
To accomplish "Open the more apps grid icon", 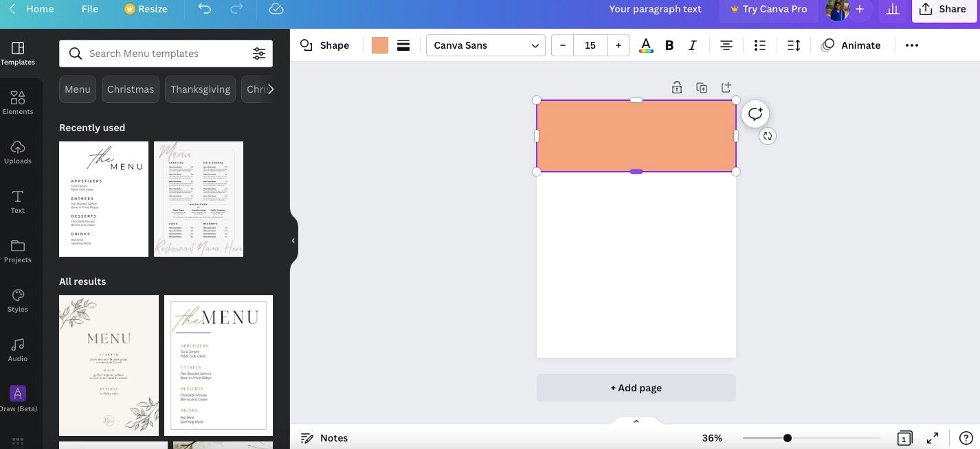I will click(x=18, y=441).
